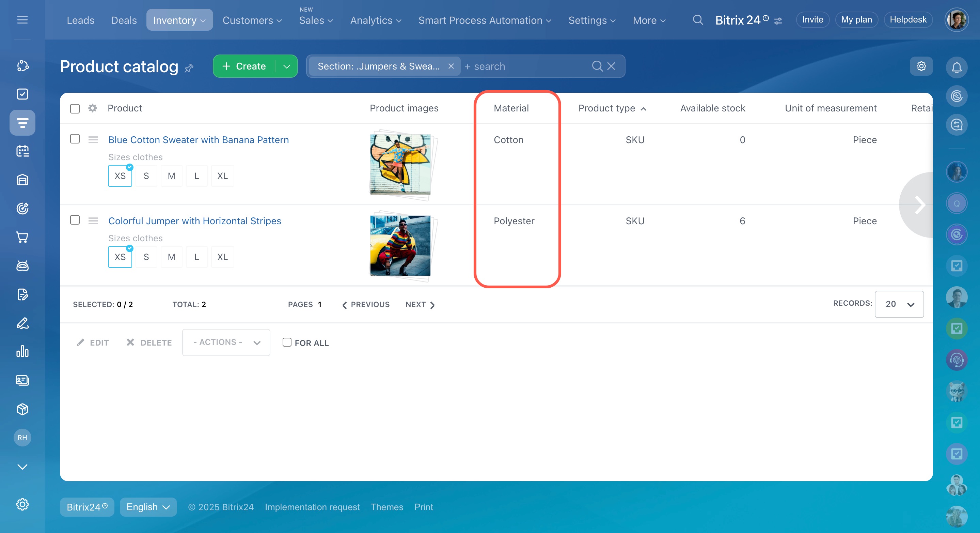Open the calendar icon in left sidebar
The image size is (980, 533).
point(22,151)
